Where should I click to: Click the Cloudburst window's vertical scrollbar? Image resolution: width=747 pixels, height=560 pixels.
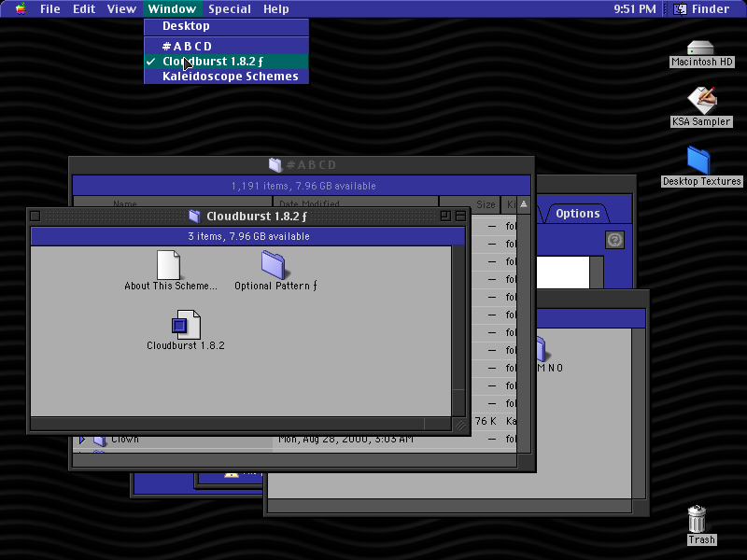tap(458, 331)
